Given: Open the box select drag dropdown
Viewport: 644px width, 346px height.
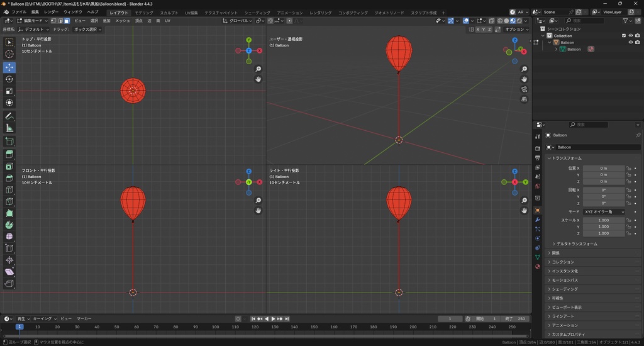Looking at the screenshot, I should point(87,30).
